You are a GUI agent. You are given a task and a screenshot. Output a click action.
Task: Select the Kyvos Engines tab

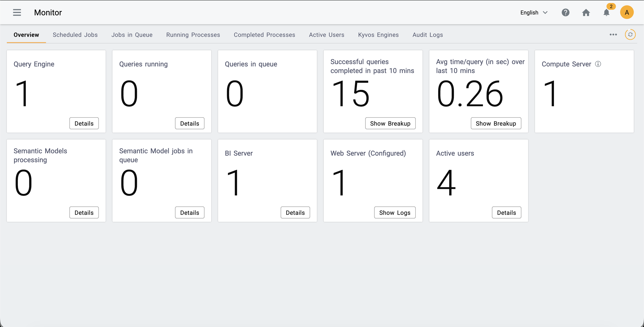tap(378, 35)
